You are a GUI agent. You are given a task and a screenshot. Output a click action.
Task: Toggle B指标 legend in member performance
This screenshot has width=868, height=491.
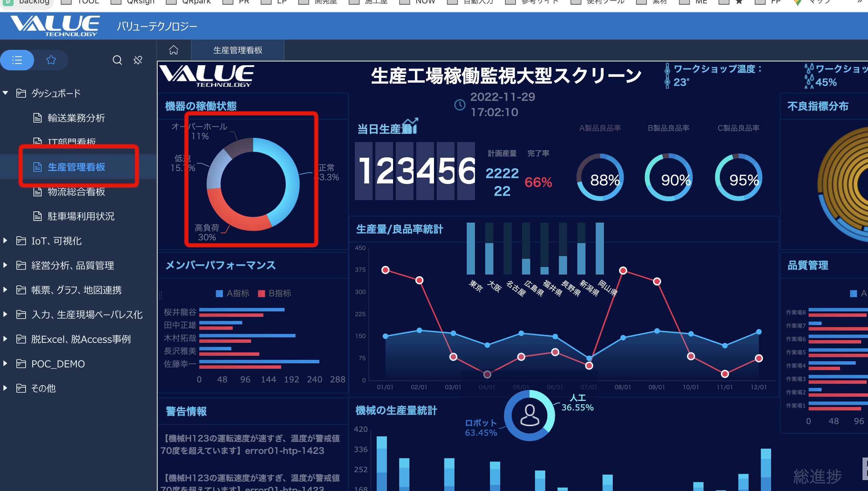click(275, 293)
